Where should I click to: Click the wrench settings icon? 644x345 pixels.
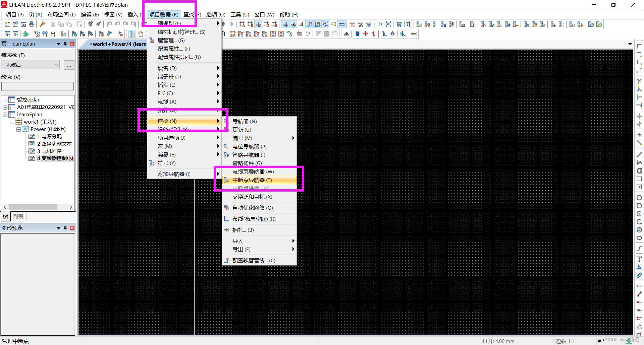[42, 24]
